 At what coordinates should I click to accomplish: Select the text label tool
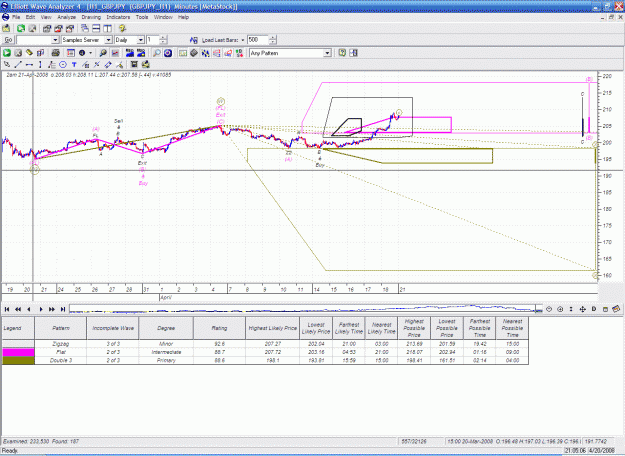click(74, 64)
